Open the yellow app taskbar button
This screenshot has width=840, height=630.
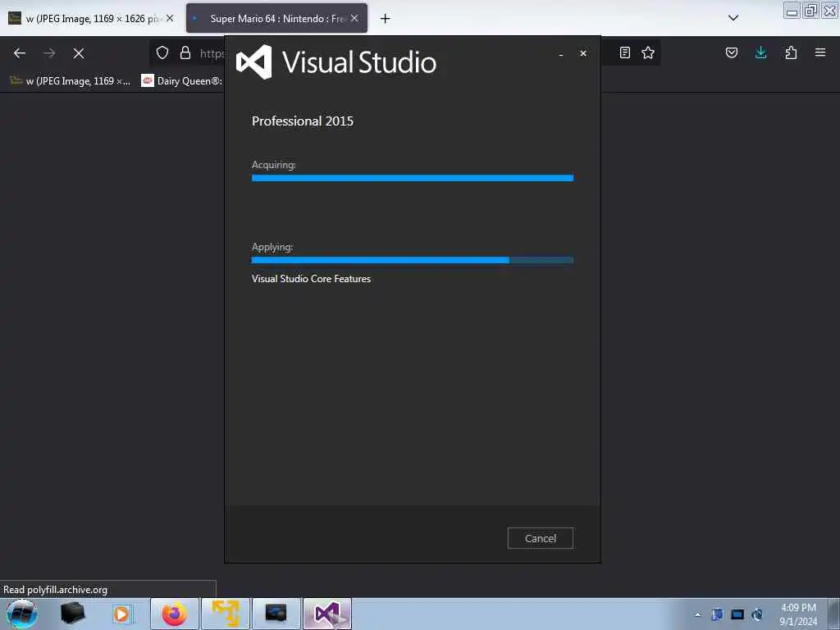(226, 614)
